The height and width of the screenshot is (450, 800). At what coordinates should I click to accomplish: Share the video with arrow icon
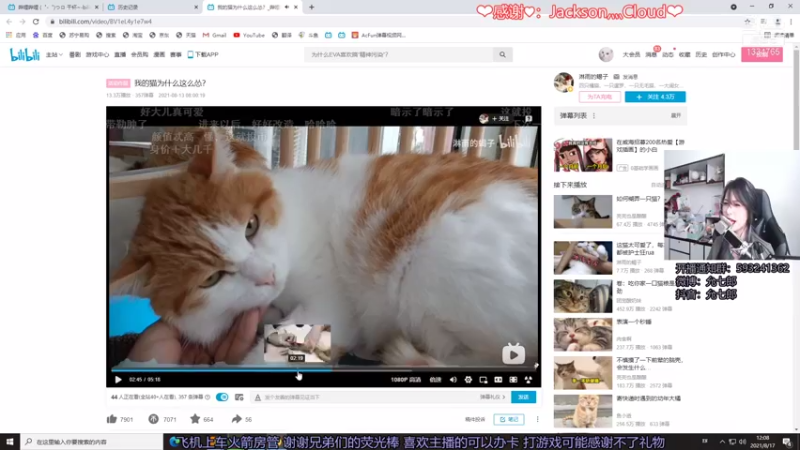(x=236, y=419)
